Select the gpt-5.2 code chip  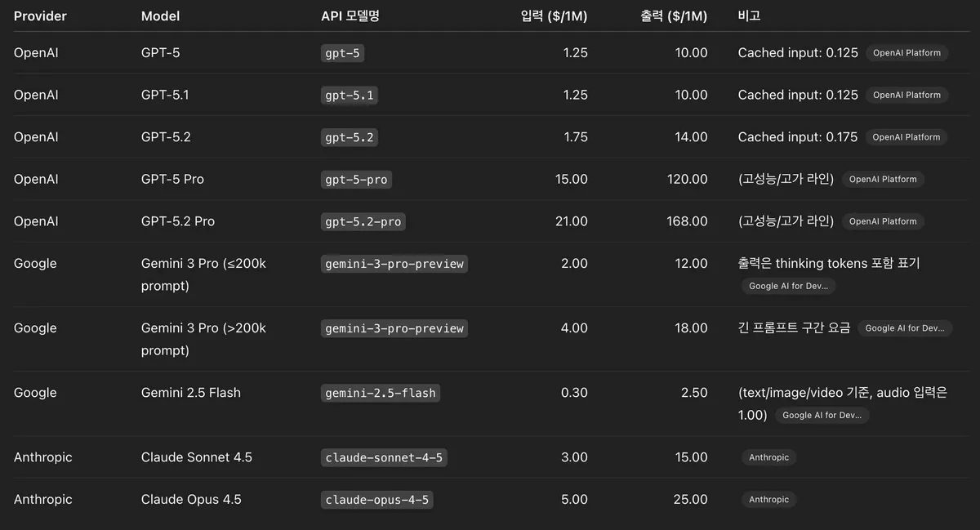click(x=350, y=137)
